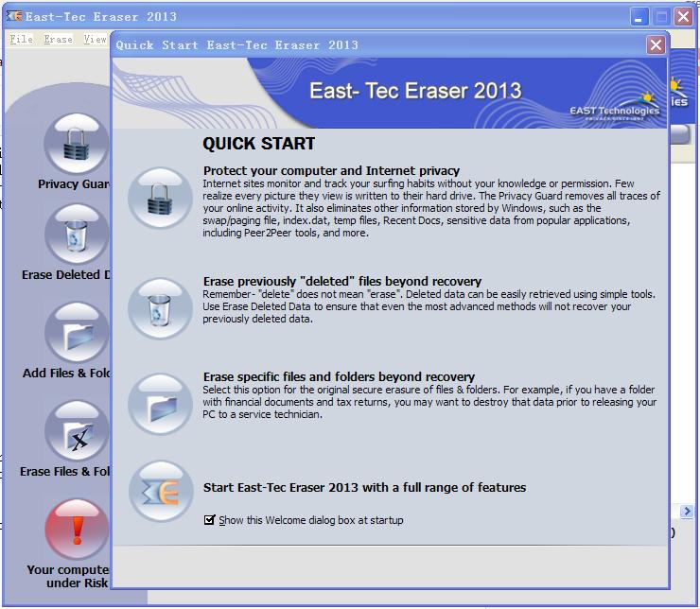This screenshot has width=700, height=609.
Task: Select 'Protect your computer and Internet privacy'
Action: (331, 171)
